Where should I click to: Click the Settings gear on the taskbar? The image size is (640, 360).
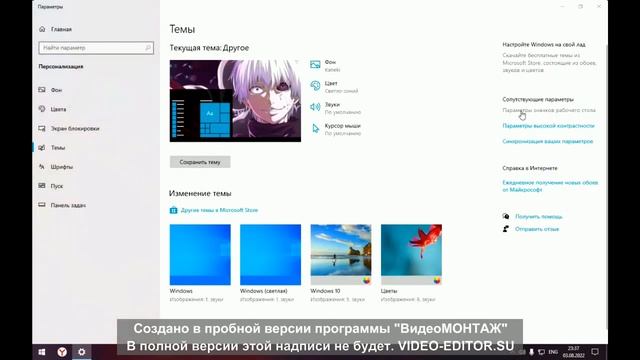pyautogui.click(x=82, y=352)
